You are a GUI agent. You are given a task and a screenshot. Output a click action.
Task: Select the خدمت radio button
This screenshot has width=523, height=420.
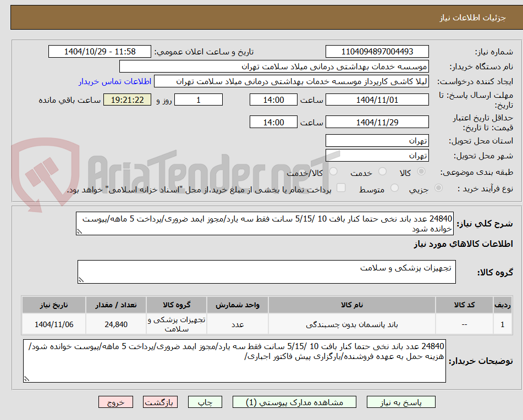click(383, 172)
